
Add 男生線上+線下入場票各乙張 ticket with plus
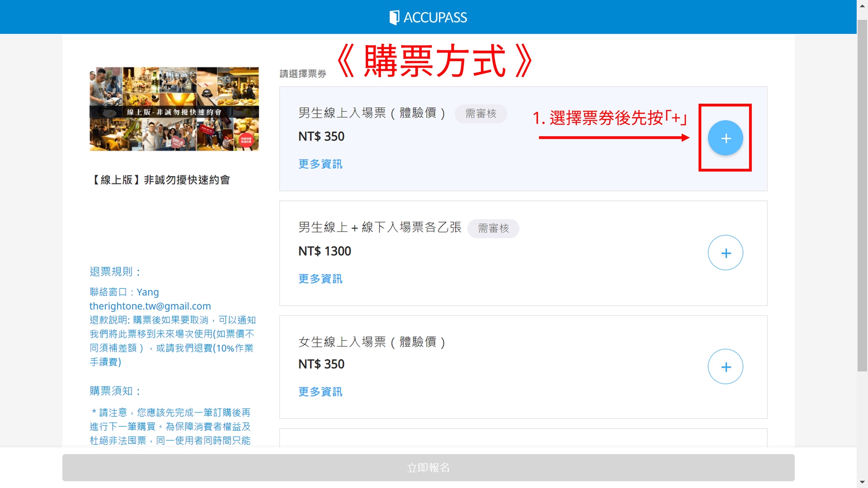725,253
